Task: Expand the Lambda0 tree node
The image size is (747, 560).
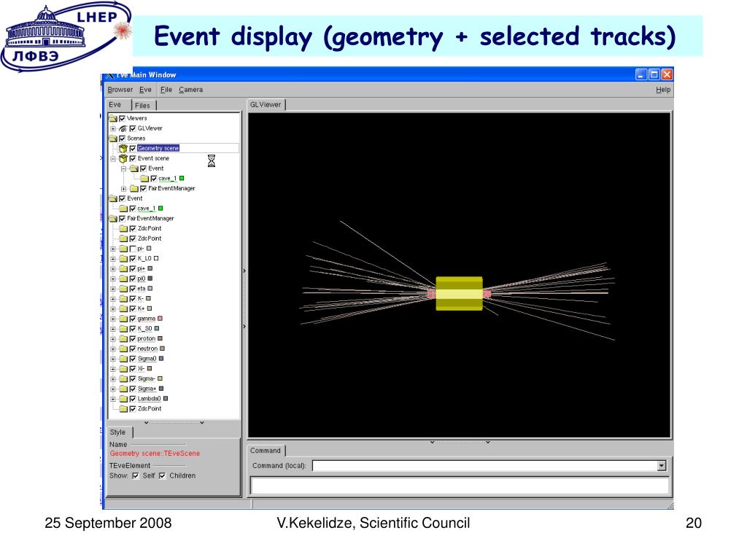Action: [x=113, y=399]
